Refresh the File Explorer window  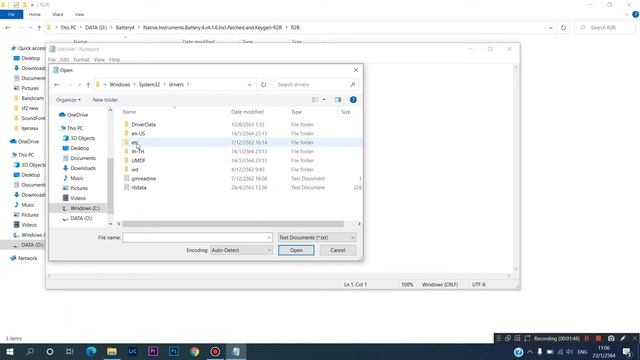tap(563, 27)
